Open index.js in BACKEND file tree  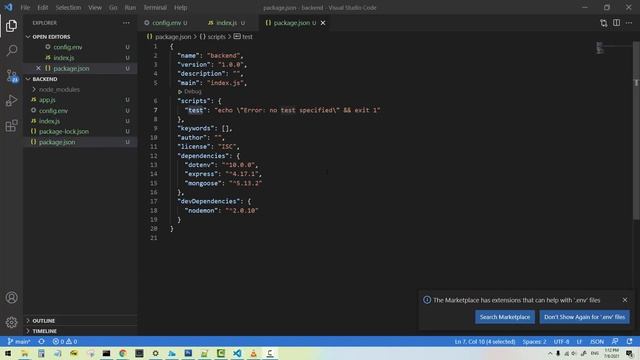point(80,121)
